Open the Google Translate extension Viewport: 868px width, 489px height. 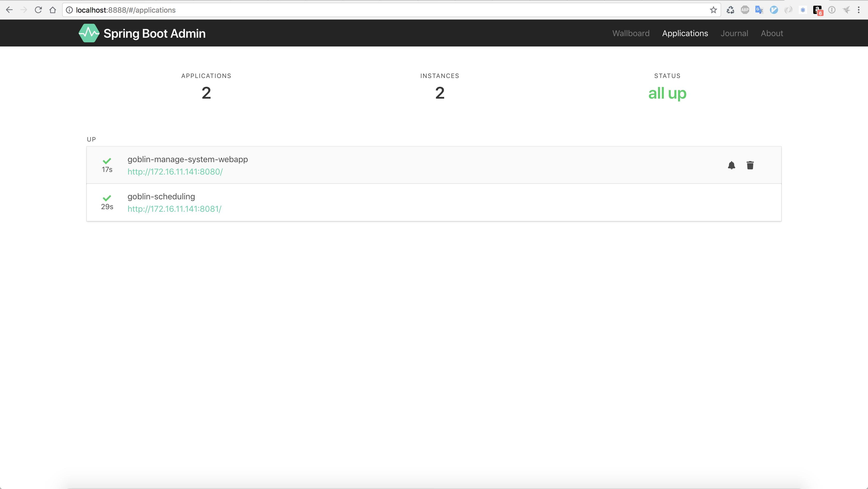click(759, 10)
